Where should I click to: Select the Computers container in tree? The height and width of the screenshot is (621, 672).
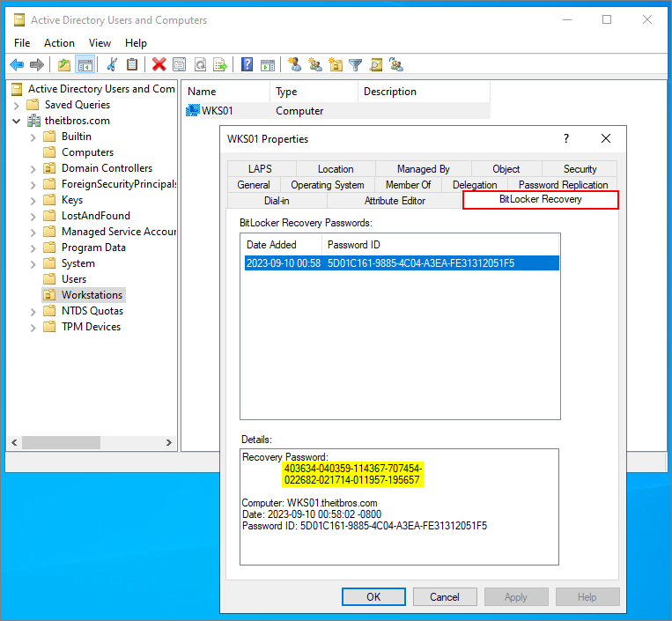click(x=87, y=152)
